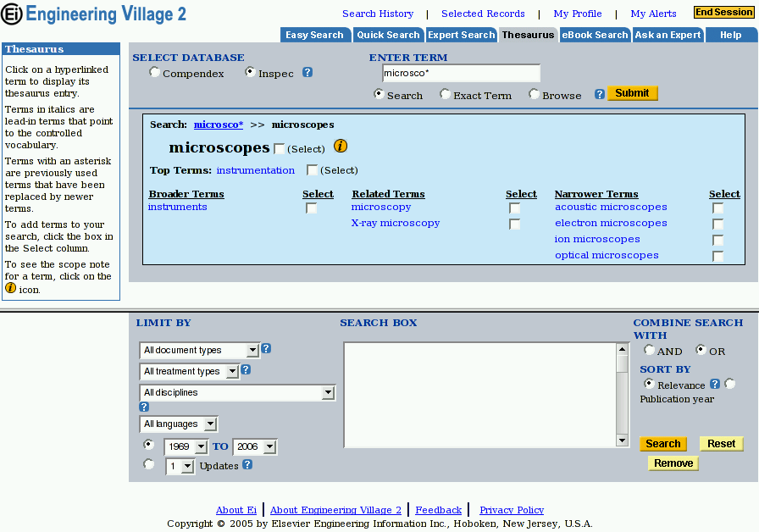This screenshot has width=759, height=532.
Task: Open the electron microscopes term link
Action: [x=611, y=223]
